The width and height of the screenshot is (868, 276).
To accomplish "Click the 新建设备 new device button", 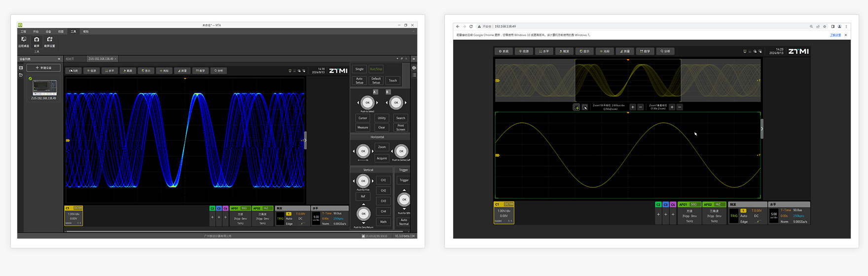I will pyautogui.click(x=43, y=68).
